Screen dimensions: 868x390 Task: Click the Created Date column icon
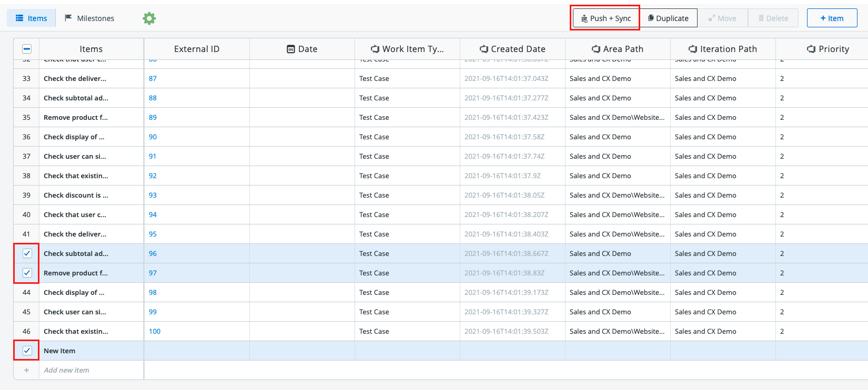pyautogui.click(x=484, y=49)
